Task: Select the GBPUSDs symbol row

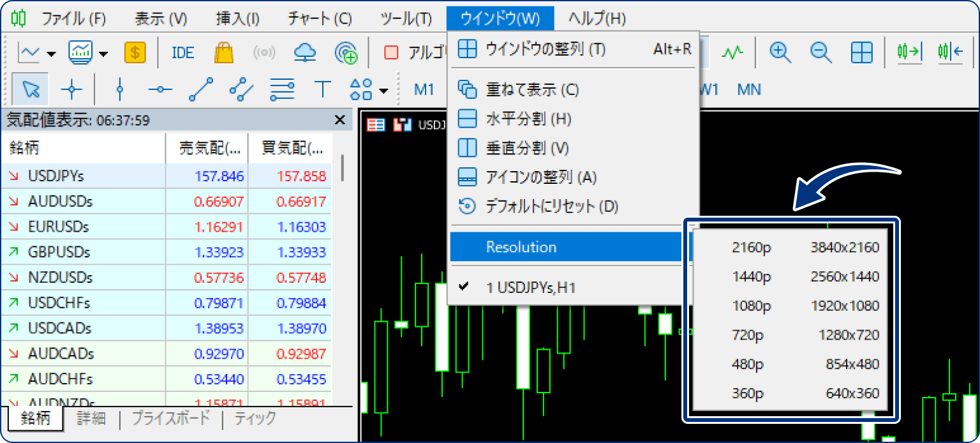Action: 166,252
